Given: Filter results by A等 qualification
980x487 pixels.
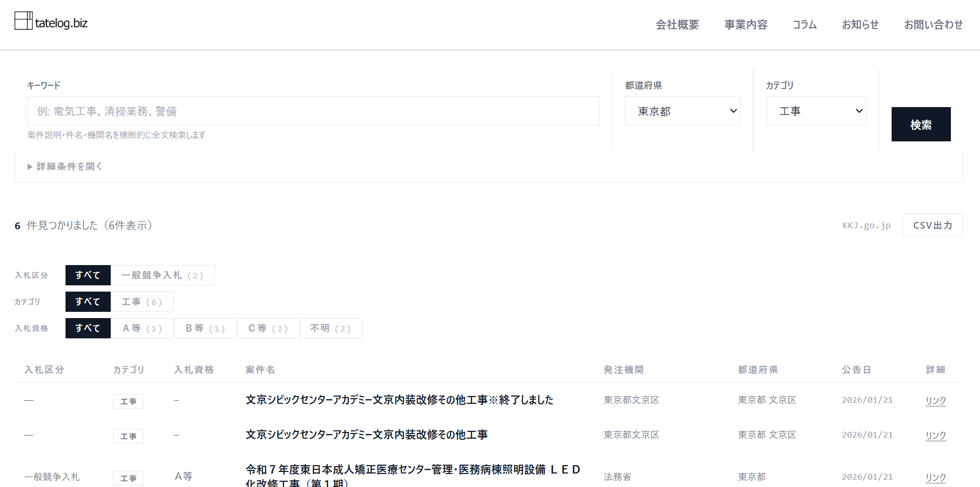Looking at the screenshot, I should click(142, 328).
